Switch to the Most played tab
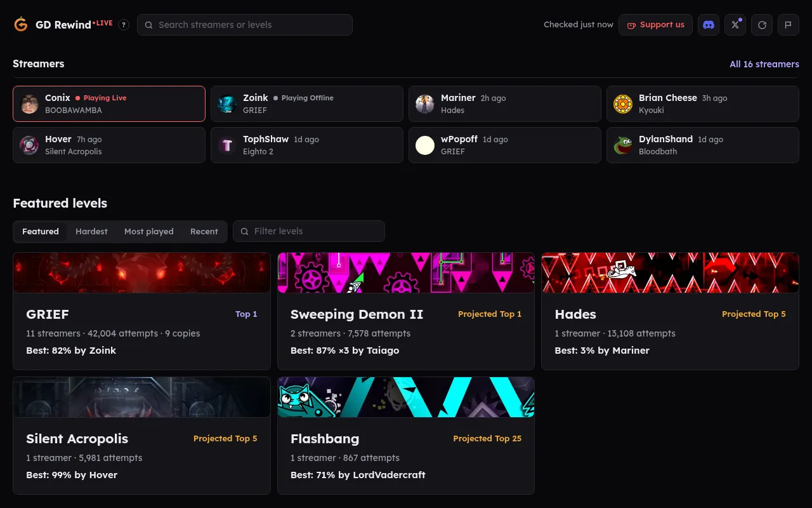Screen dimensions: 812x508 click(149, 232)
